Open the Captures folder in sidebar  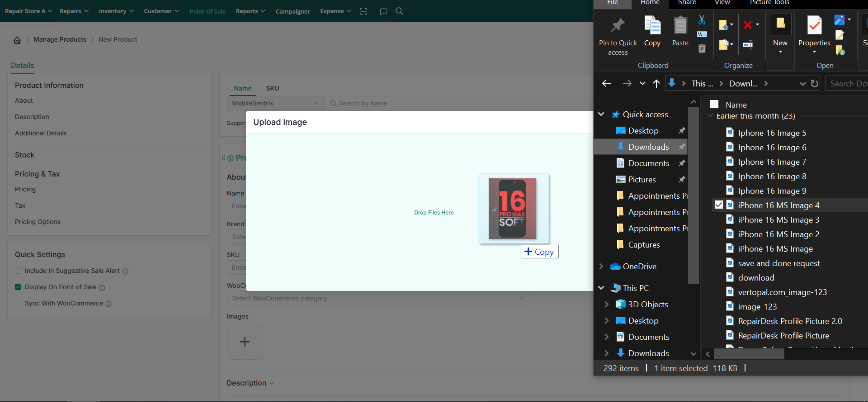pyautogui.click(x=643, y=245)
